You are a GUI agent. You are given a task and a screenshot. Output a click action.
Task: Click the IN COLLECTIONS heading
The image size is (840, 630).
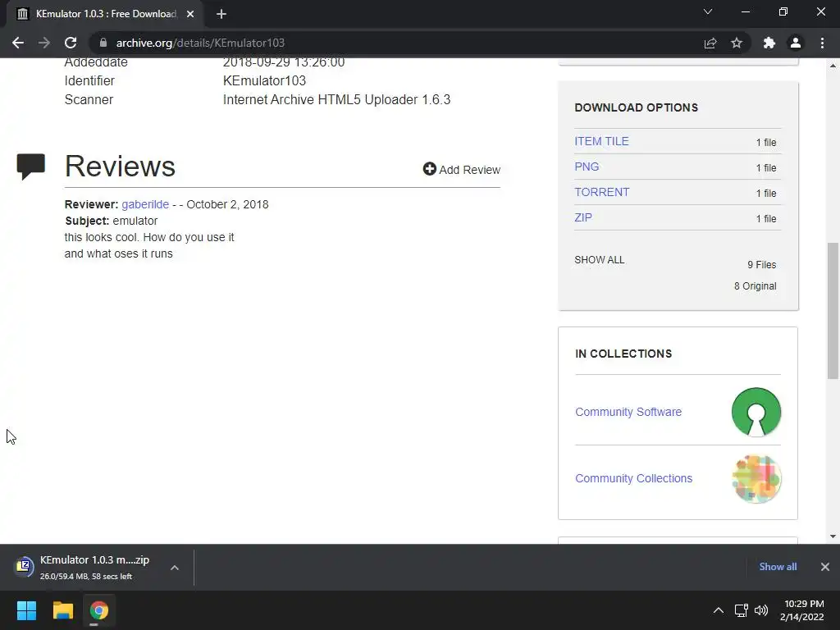tap(623, 354)
